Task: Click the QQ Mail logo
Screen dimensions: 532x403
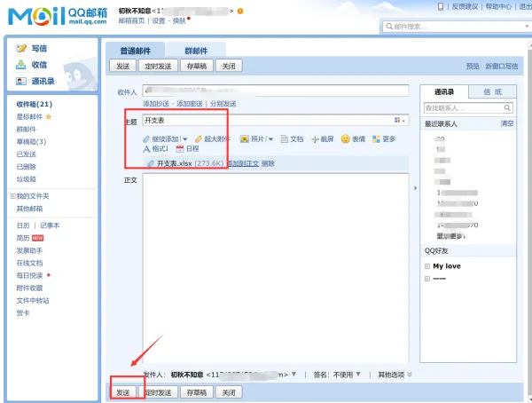Action: 58,16
